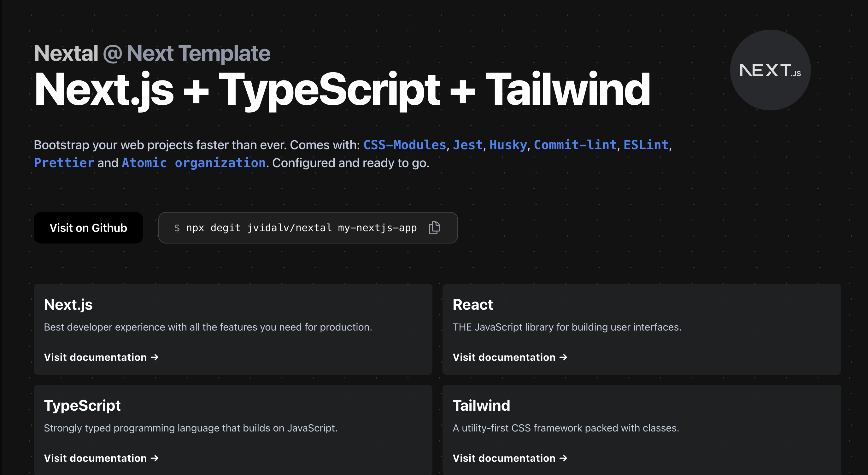Click the copy command clipboard icon
The image size is (868, 475).
click(x=434, y=228)
